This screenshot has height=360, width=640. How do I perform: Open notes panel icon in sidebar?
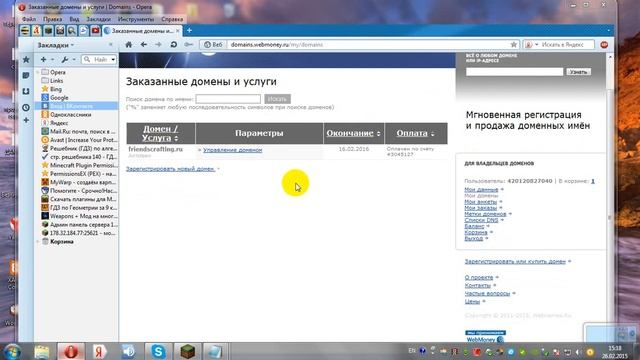tap(26, 76)
